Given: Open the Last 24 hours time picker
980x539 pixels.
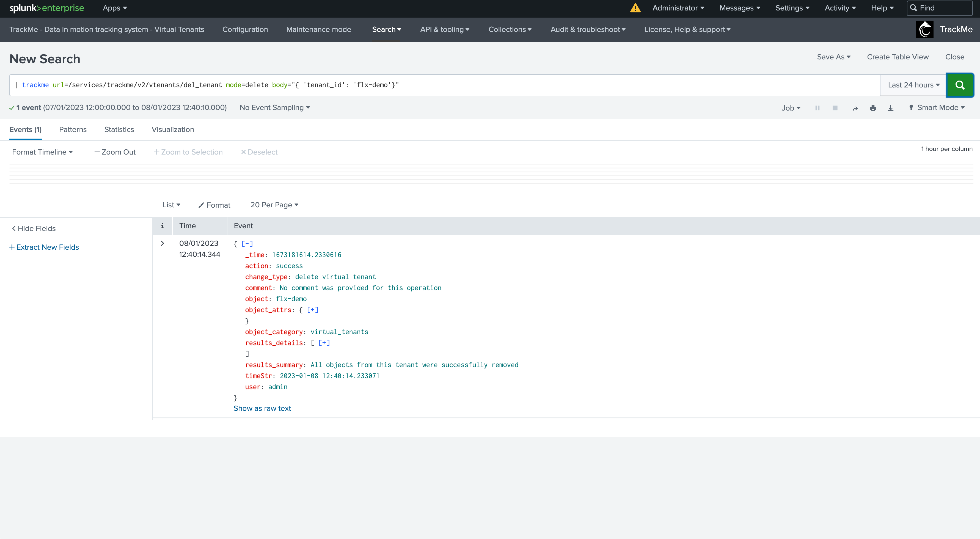Looking at the screenshot, I should (913, 85).
